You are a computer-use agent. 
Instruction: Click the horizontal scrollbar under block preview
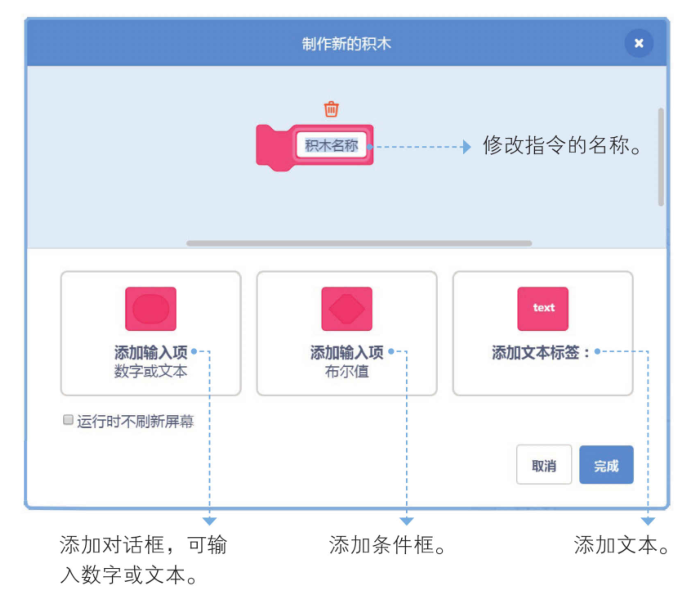click(359, 243)
